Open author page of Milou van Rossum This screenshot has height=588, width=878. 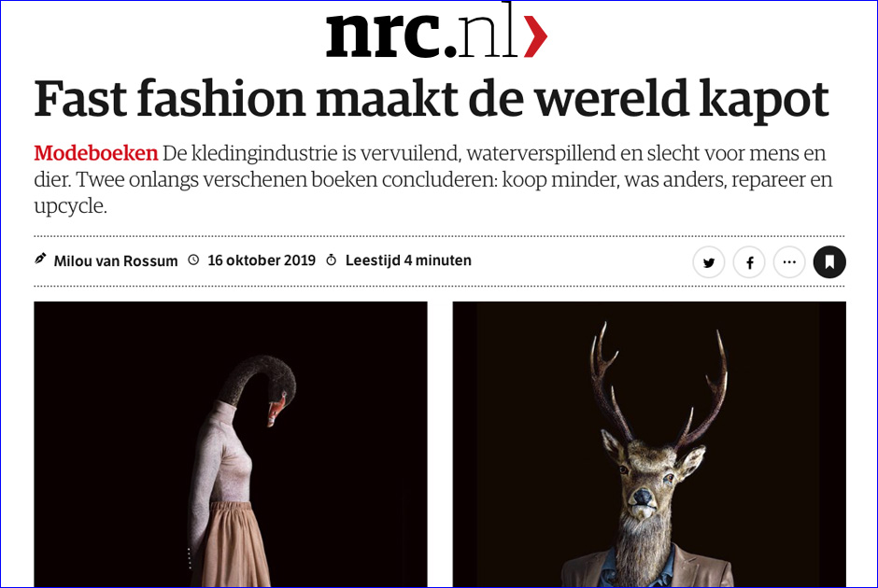pos(115,260)
